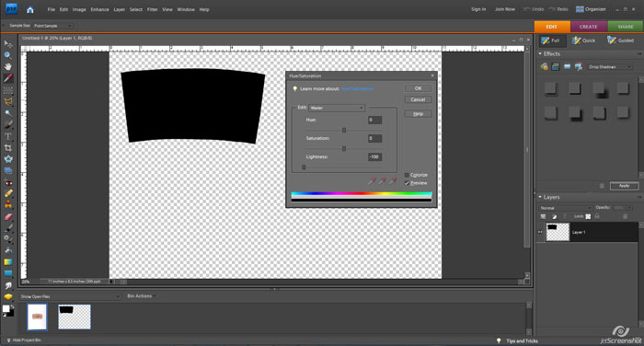Click OK in Hue/Saturation dialog

pyautogui.click(x=418, y=88)
